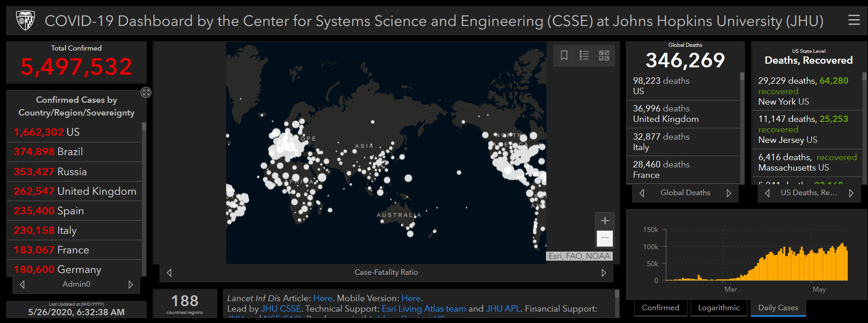
Task: Go to previous Admin0 list view
Action: 22,284
